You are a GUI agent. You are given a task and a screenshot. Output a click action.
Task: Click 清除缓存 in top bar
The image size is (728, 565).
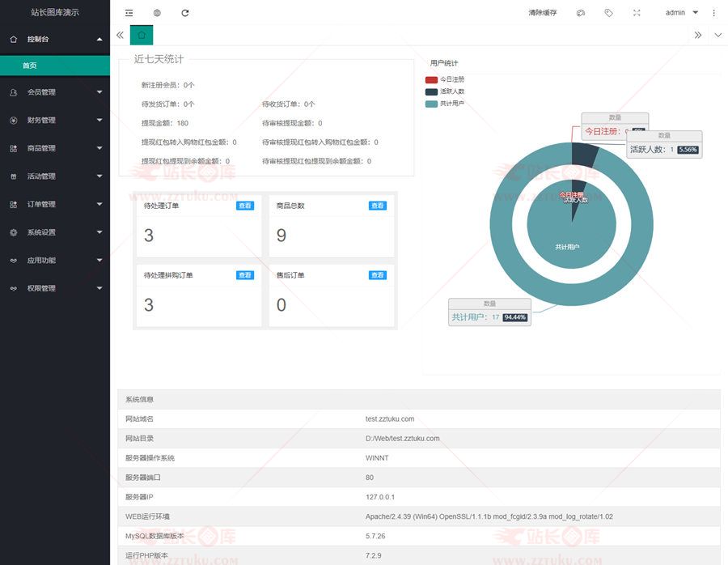(x=543, y=13)
